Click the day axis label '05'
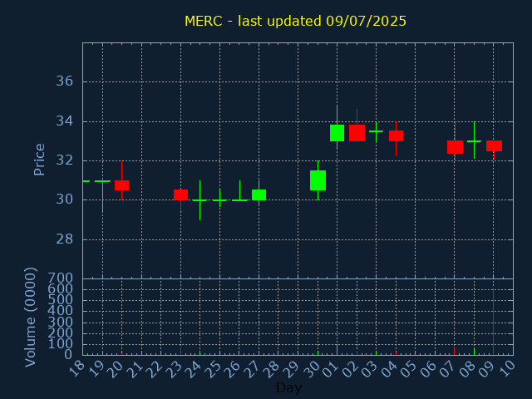The image size is (532, 399). (x=410, y=369)
